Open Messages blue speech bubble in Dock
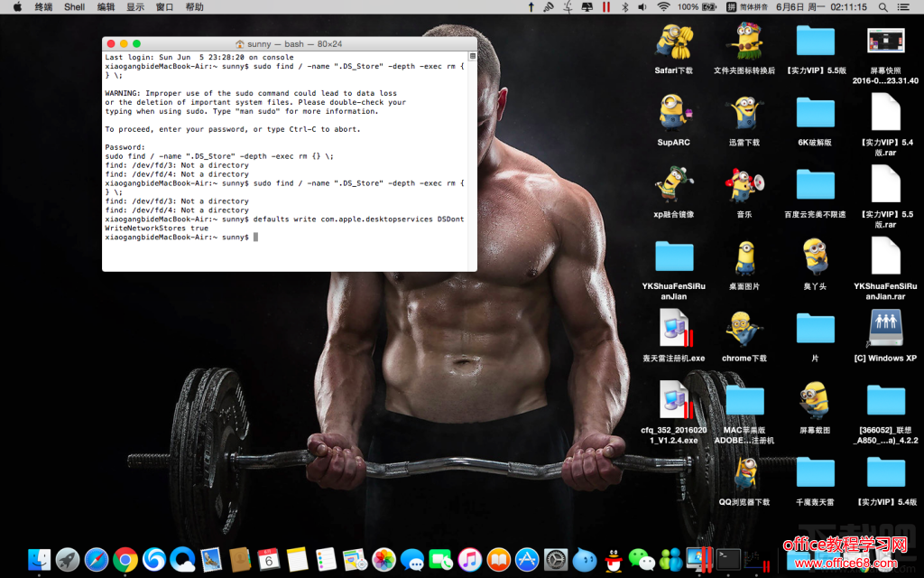 tap(411, 559)
